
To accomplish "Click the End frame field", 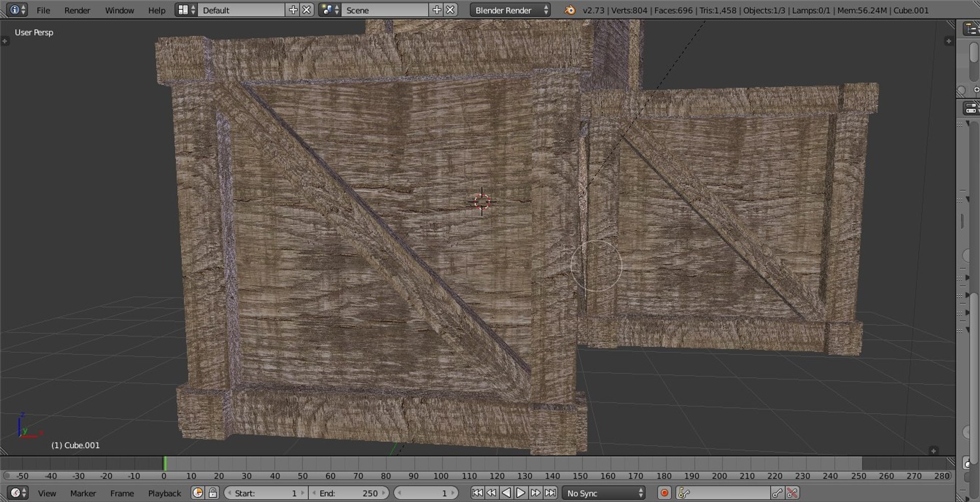I will [x=349, y=493].
